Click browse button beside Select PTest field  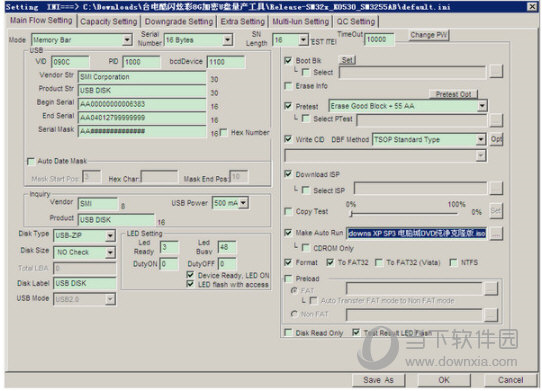tap(496, 120)
